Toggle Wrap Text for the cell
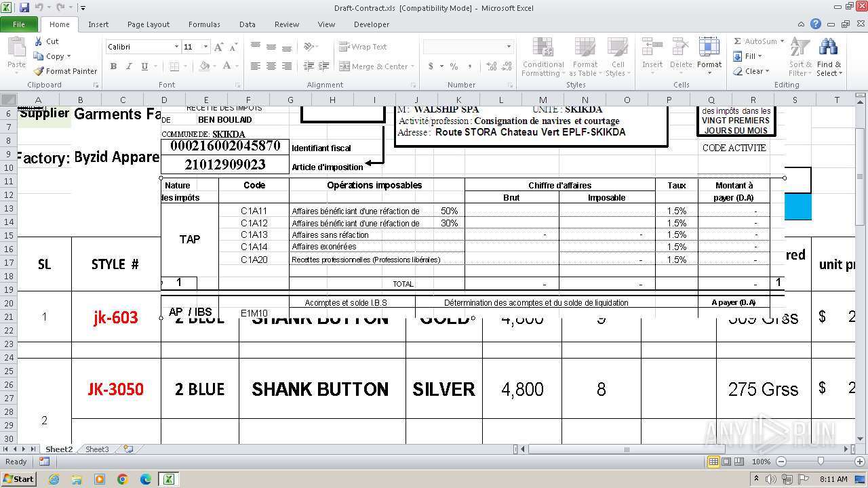 click(363, 47)
